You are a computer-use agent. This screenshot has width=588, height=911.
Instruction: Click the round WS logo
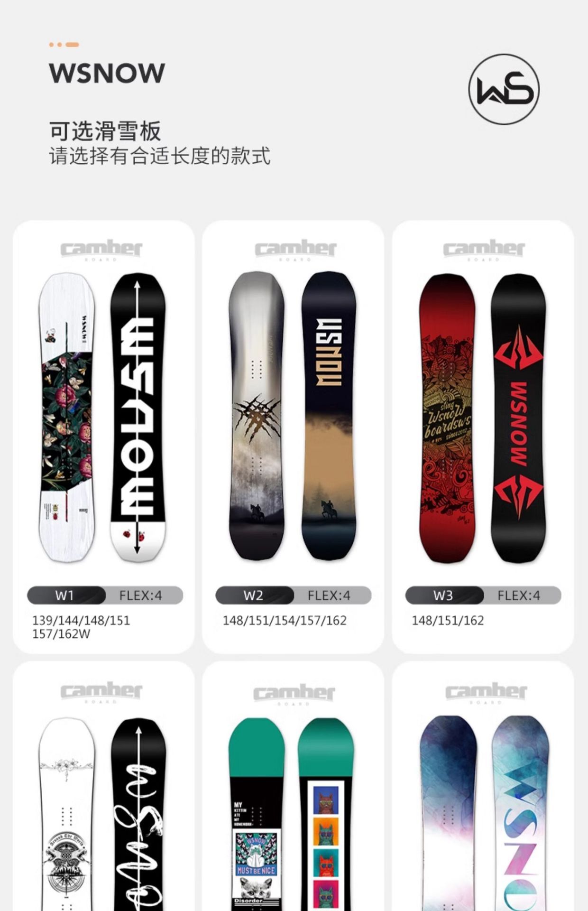[x=504, y=89]
